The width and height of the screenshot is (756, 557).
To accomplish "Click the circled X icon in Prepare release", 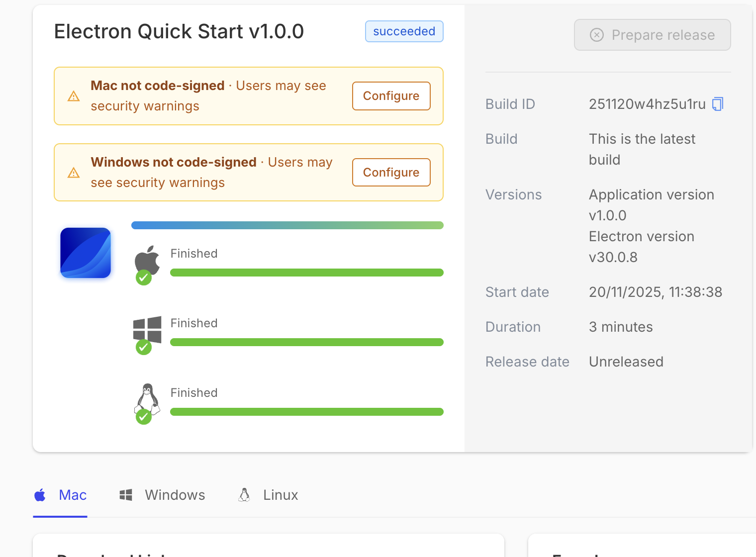I will (x=597, y=35).
